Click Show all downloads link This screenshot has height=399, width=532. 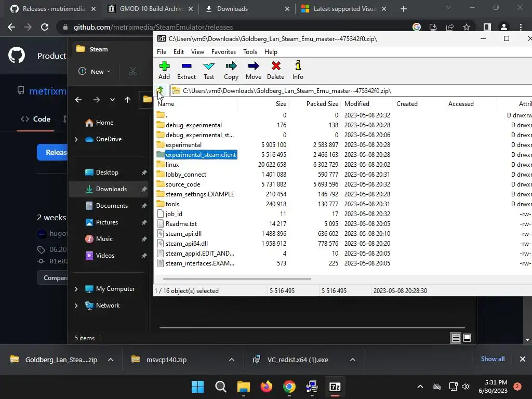click(x=493, y=359)
